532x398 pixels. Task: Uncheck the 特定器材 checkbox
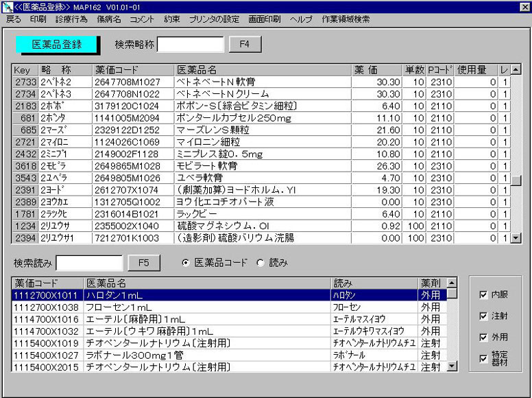[x=483, y=358]
